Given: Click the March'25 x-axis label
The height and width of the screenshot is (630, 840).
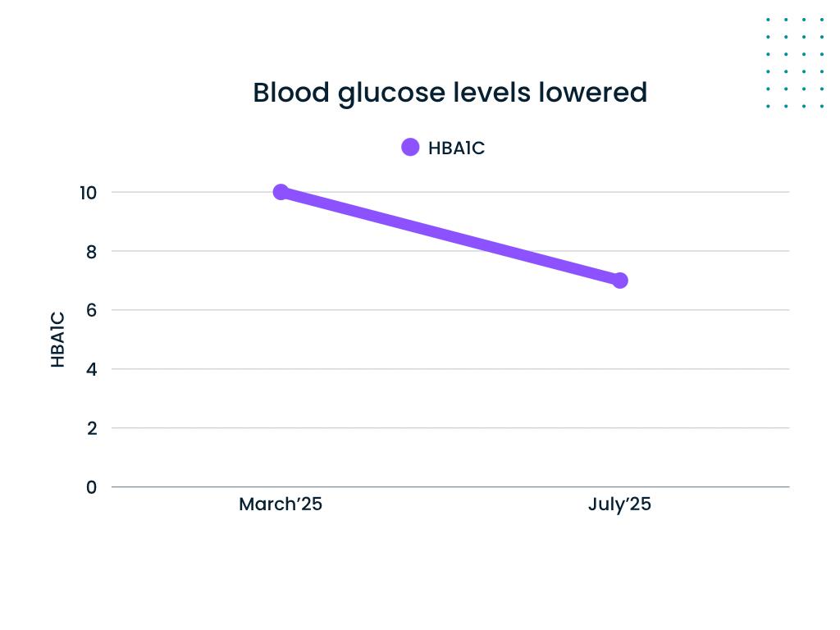Looking at the screenshot, I should point(281,504).
